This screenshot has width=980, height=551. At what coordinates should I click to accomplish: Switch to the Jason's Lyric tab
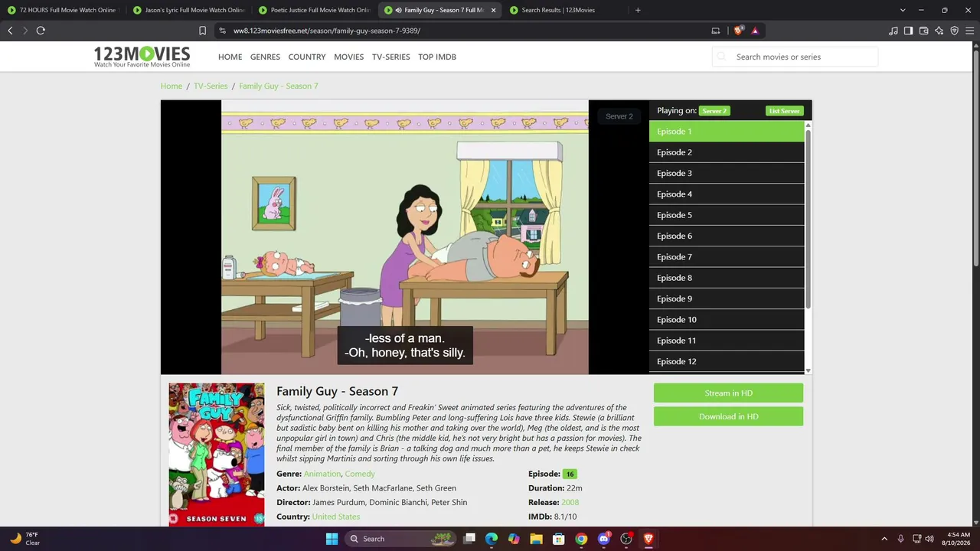click(188, 10)
